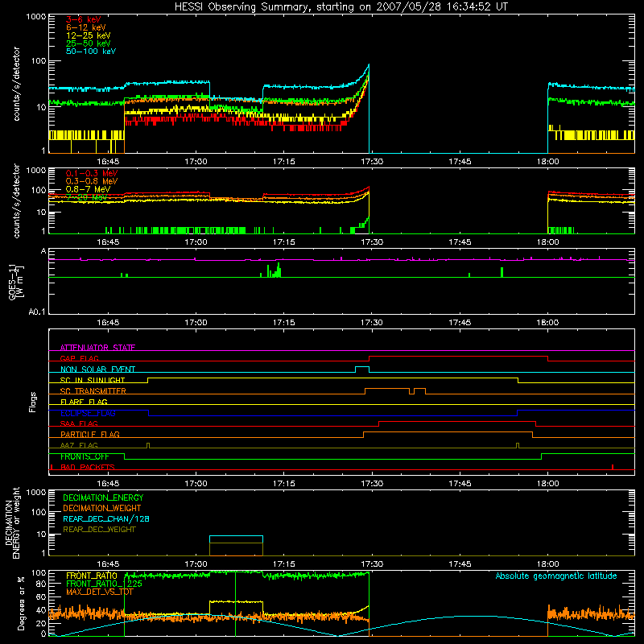Click the Absolute geomagnetic latitude label

click(556, 576)
